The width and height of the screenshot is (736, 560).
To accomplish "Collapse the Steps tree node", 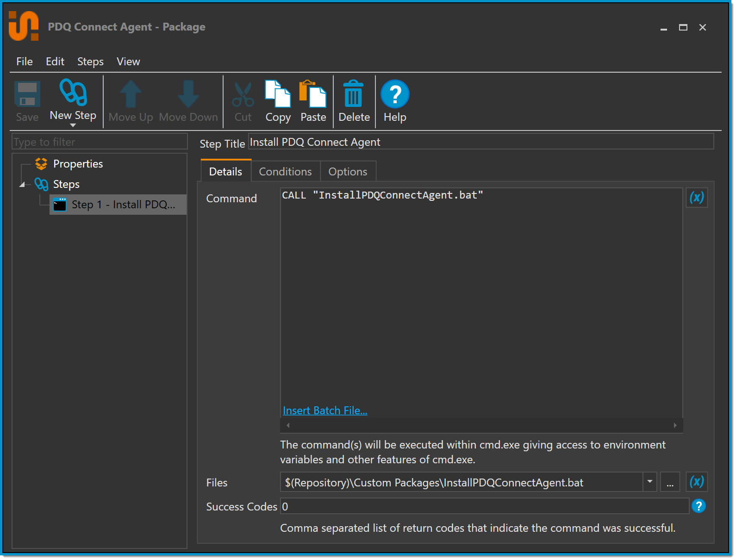I will 22,184.
